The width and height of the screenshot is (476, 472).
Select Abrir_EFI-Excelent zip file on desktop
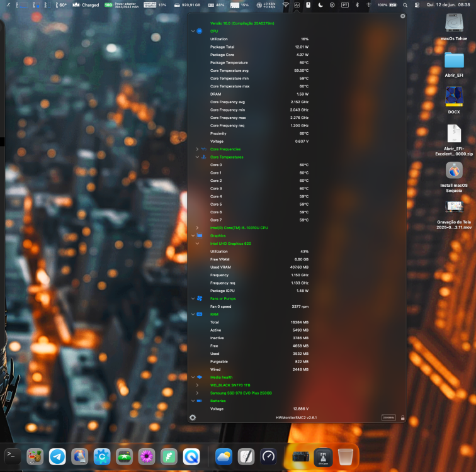[x=454, y=140]
